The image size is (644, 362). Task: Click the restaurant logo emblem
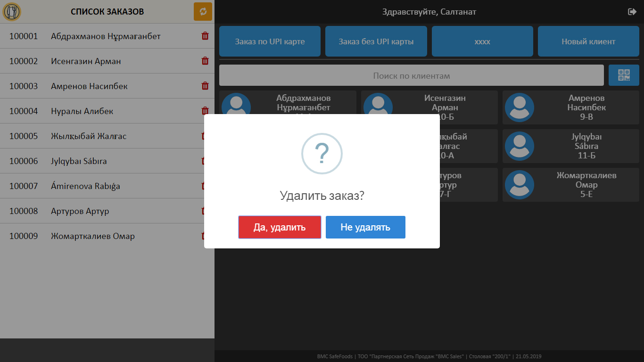coord(13,11)
